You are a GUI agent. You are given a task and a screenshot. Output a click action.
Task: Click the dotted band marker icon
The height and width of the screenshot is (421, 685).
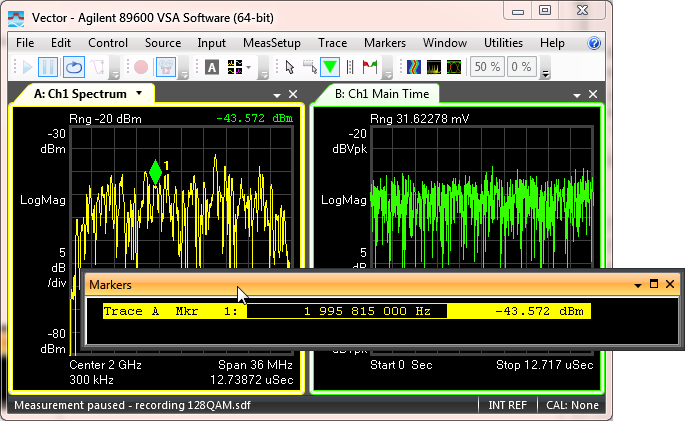tap(349, 67)
